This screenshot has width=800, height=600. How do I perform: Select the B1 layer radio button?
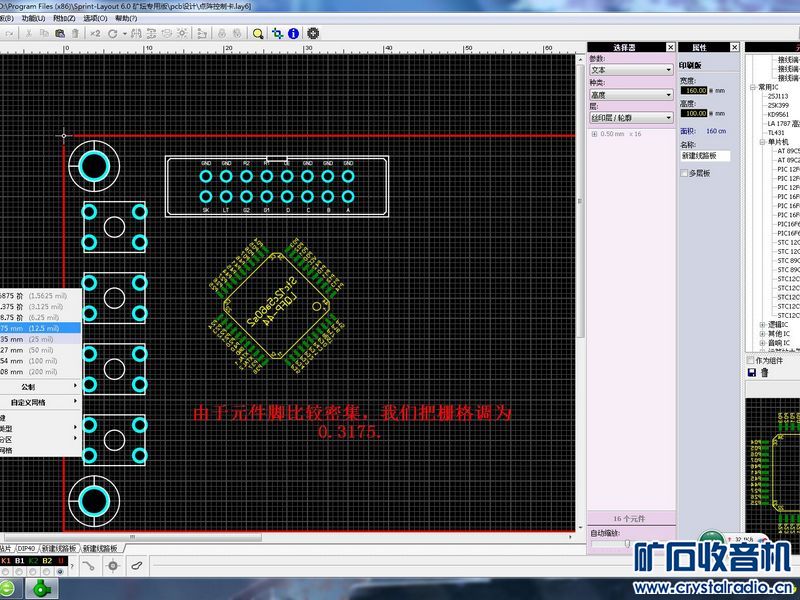(19, 571)
